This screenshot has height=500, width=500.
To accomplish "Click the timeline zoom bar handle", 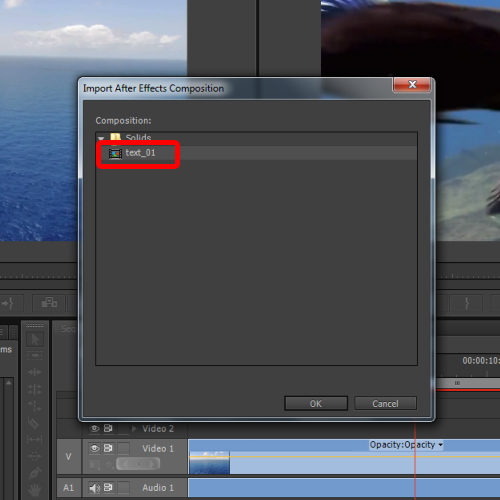I will pos(457,383).
